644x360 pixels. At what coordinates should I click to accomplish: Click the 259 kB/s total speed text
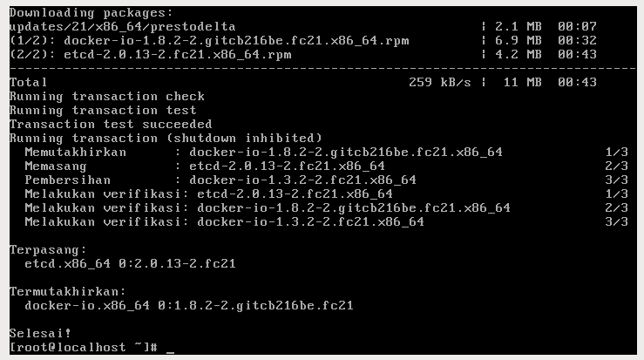[x=440, y=83]
